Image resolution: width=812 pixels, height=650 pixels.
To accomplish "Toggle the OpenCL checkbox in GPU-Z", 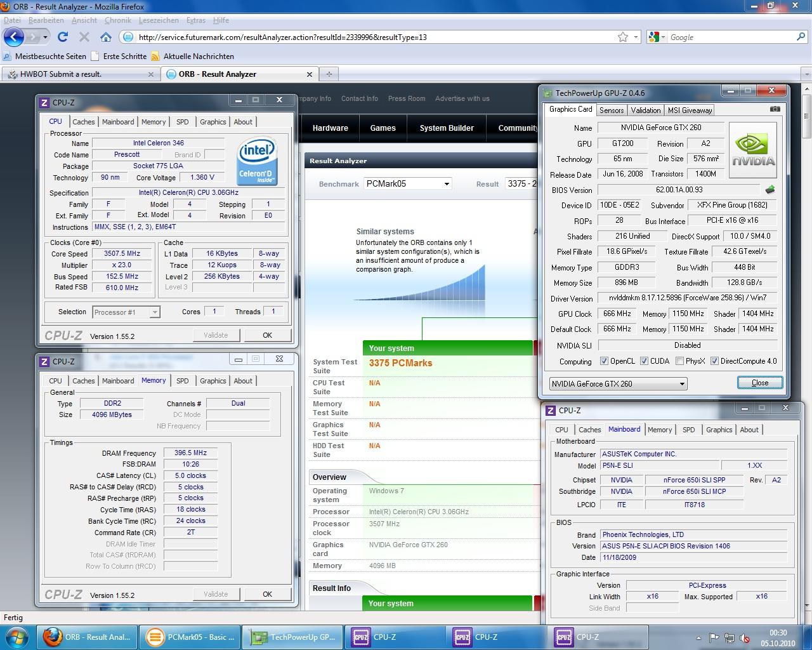I will point(604,361).
